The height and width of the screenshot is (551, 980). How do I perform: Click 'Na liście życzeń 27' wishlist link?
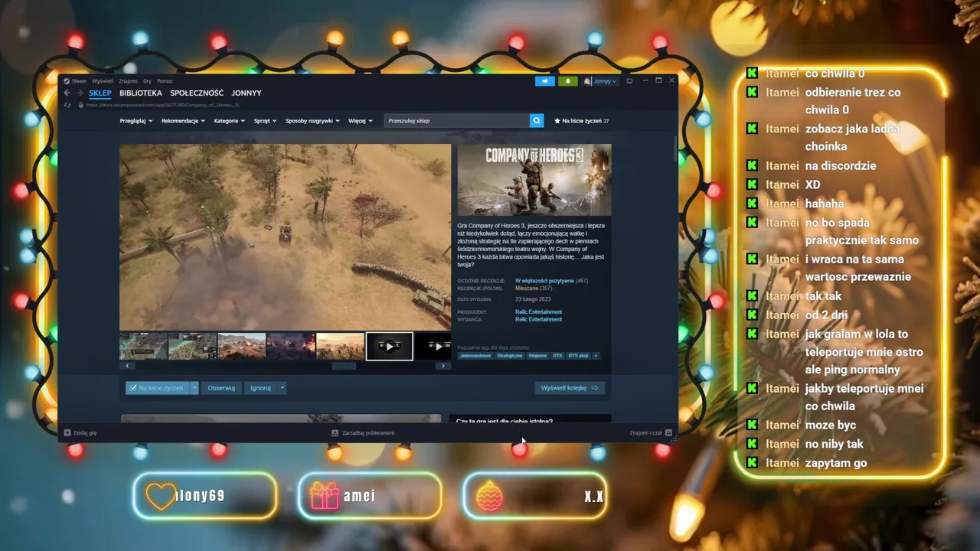click(x=582, y=121)
